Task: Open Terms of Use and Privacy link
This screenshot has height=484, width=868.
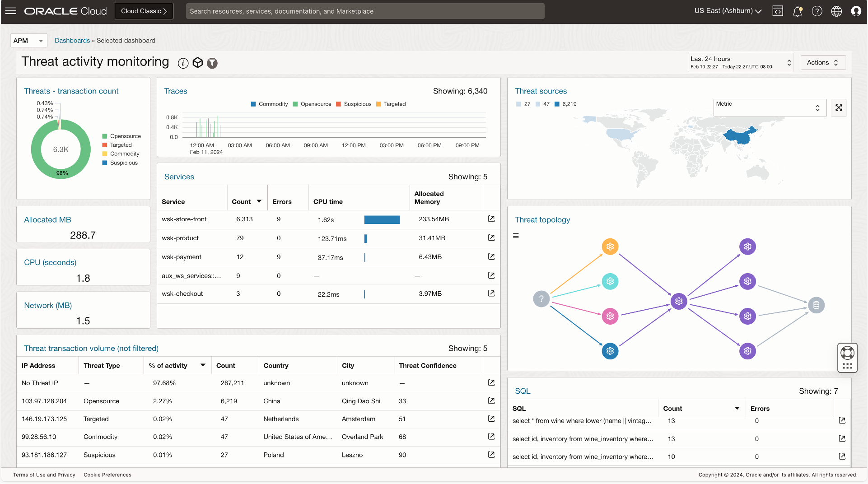Action: click(x=44, y=475)
